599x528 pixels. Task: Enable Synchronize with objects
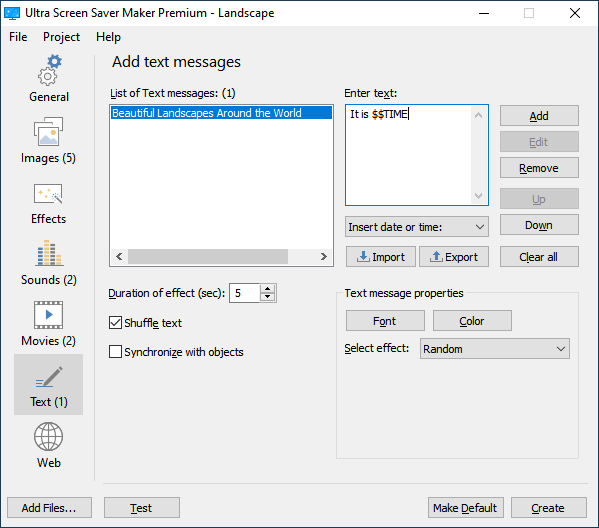click(x=115, y=351)
